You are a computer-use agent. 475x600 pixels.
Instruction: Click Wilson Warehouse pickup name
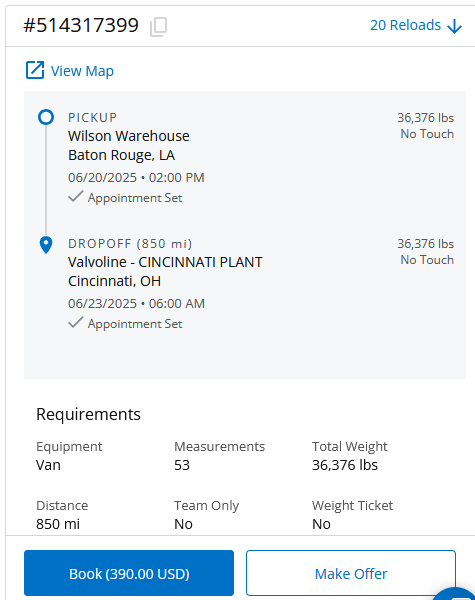pyautogui.click(x=129, y=136)
